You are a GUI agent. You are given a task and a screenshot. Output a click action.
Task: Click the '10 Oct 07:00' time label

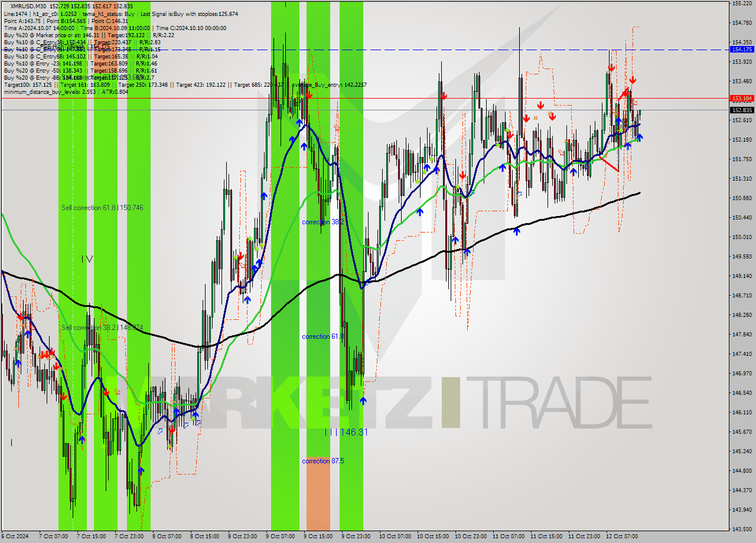tap(395, 537)
